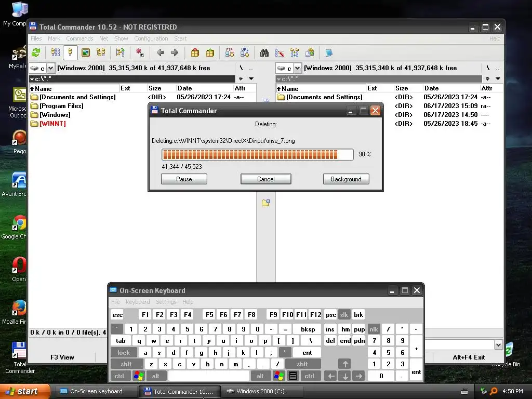Sort right panel by the Date column header
The image size is (532, 399).
click(451, 88)
